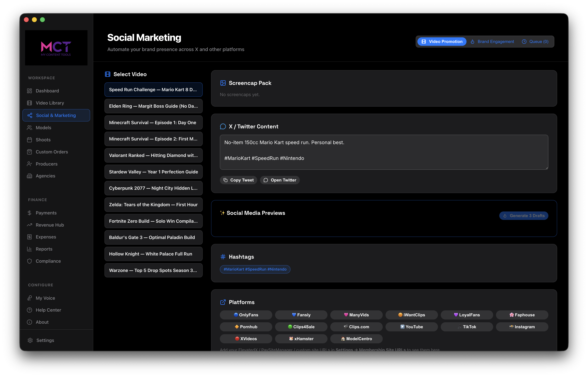
Task: Select the Shoots calendar icon
Action: [x=30, y=140]
